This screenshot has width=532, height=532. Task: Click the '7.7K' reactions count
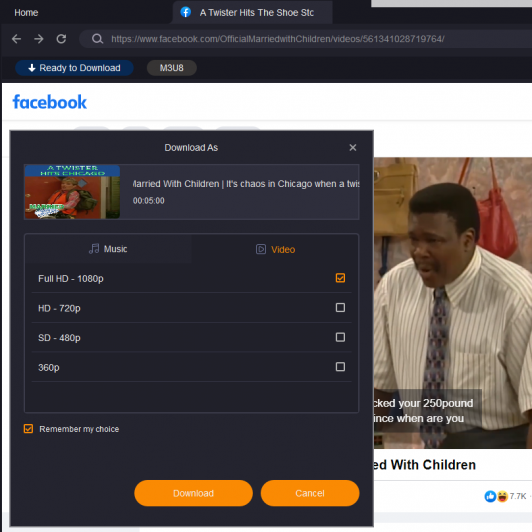517,496
